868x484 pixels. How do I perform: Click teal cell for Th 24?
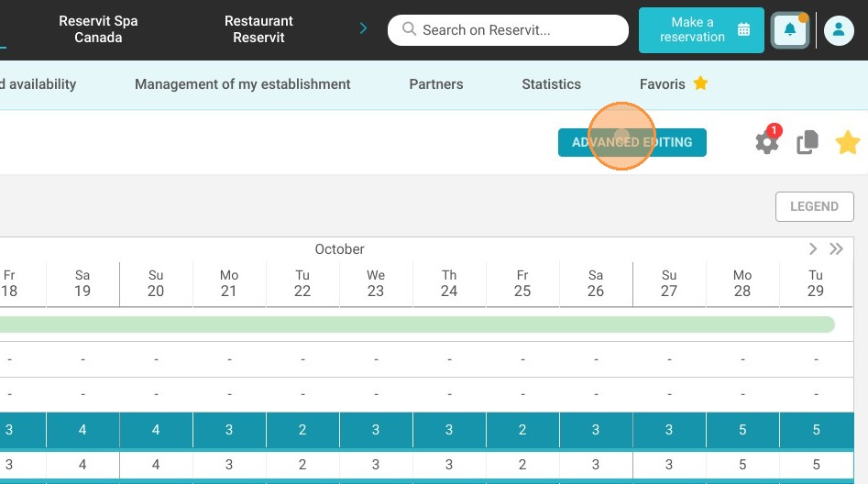[x=449, y=430]
